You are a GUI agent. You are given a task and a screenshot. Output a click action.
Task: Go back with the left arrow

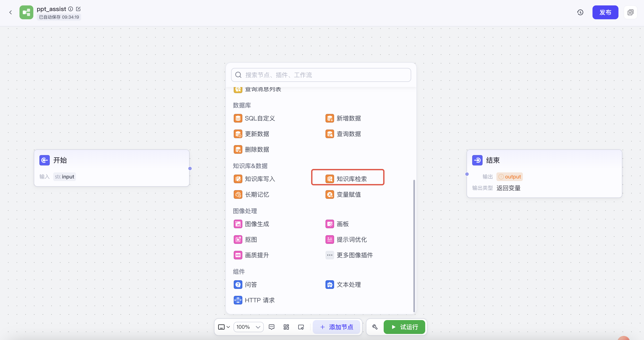pyautogui.click(x=11, y=12)
